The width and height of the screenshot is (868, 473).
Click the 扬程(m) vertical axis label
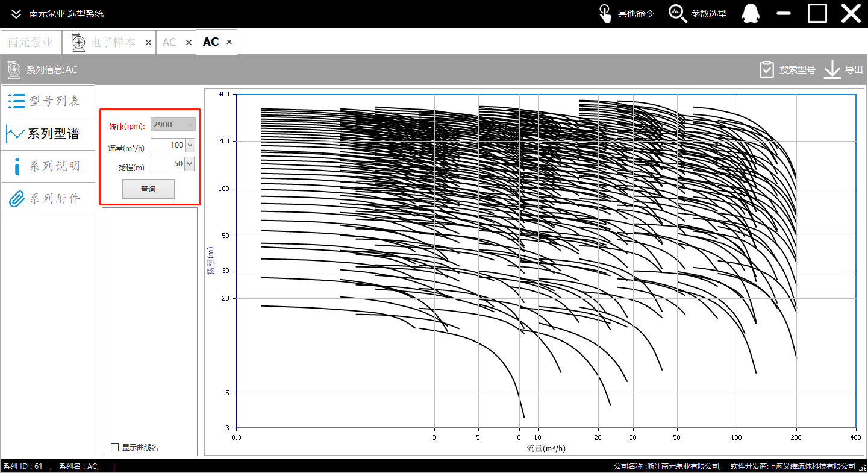click(211, 260)
